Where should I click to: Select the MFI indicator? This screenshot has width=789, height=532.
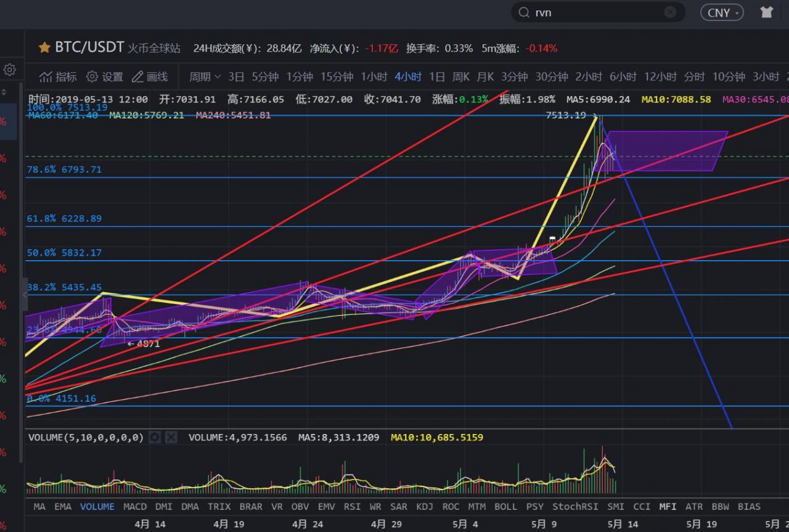(668, 507)
